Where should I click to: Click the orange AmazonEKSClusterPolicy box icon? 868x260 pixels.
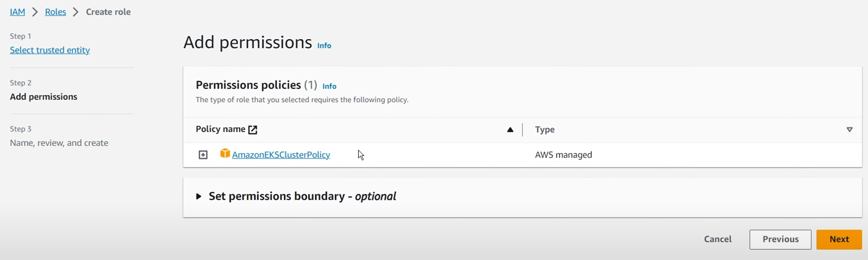(225, 154)
